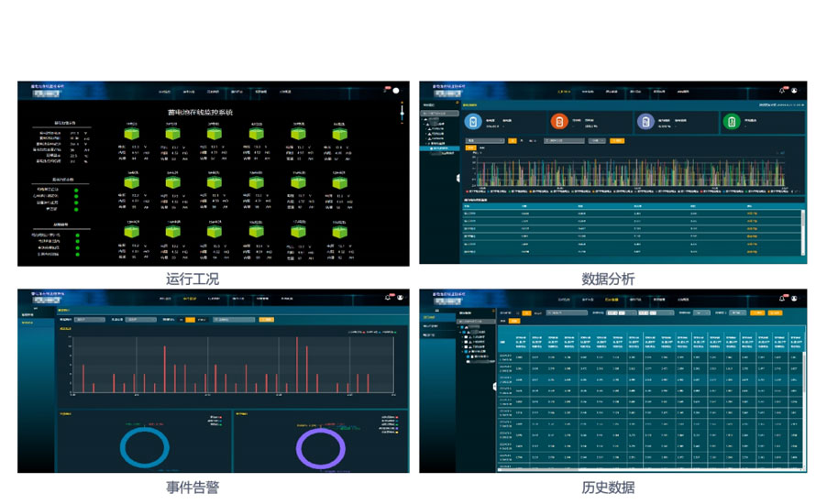Click the purple battery icon card
Image resolution: width=816 pixels, height=504 pixels.
coord(645,121)
